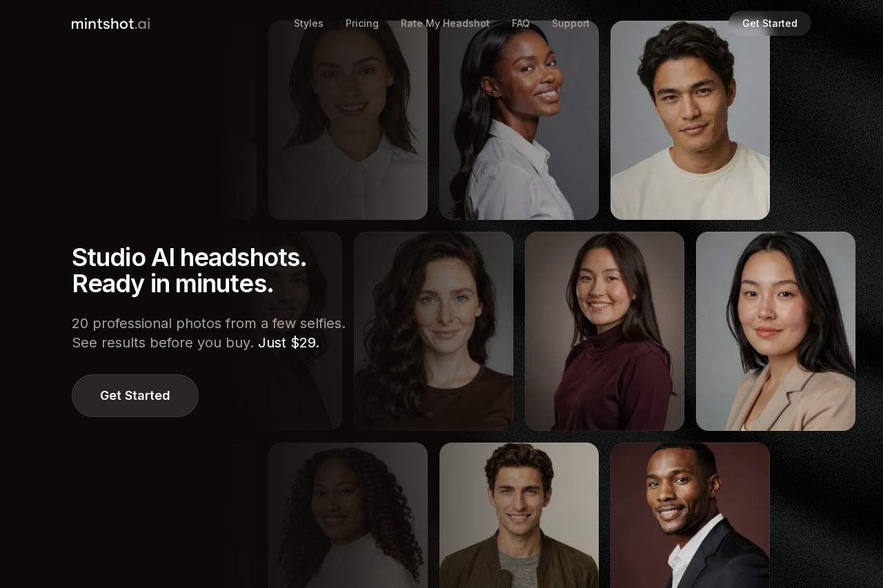Open the FAQ navigation link
The width and height of the screenshot is (883, 588).
[x=521, y=23]
